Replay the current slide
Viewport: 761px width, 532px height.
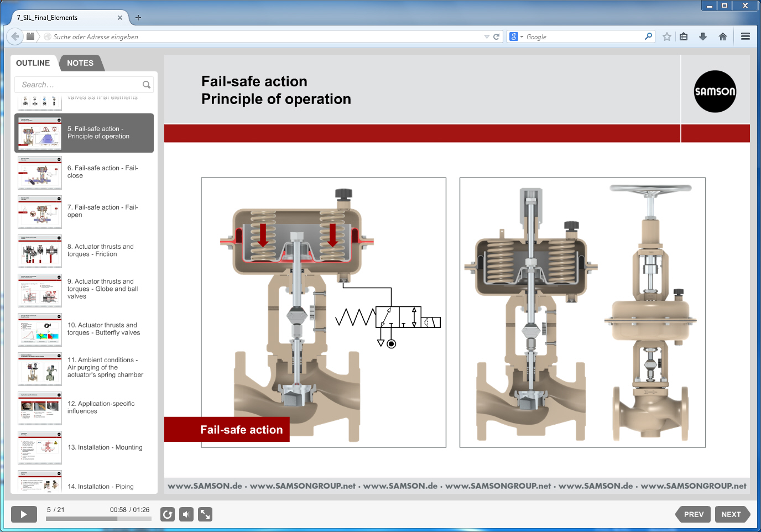(x=168, y=514)
